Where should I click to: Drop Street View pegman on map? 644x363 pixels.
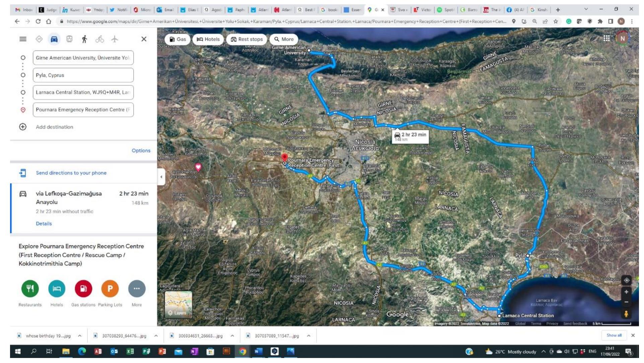(x=626, y=314)
